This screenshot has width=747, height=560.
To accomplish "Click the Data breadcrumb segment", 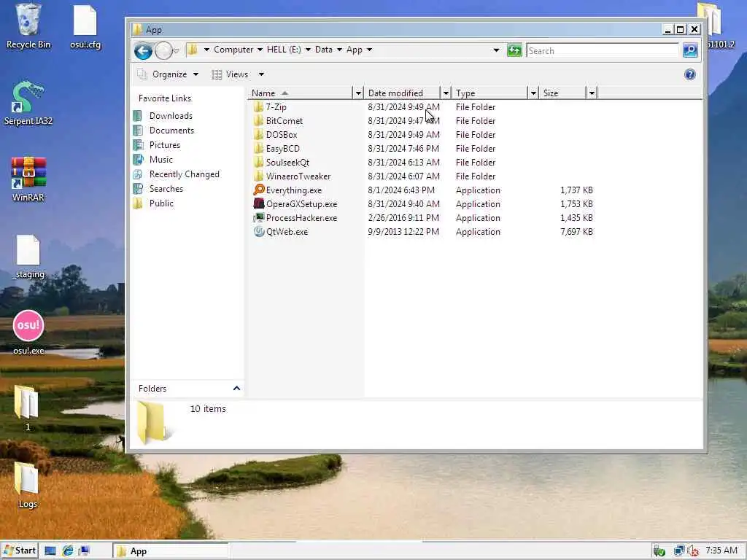I will point(323,50).
